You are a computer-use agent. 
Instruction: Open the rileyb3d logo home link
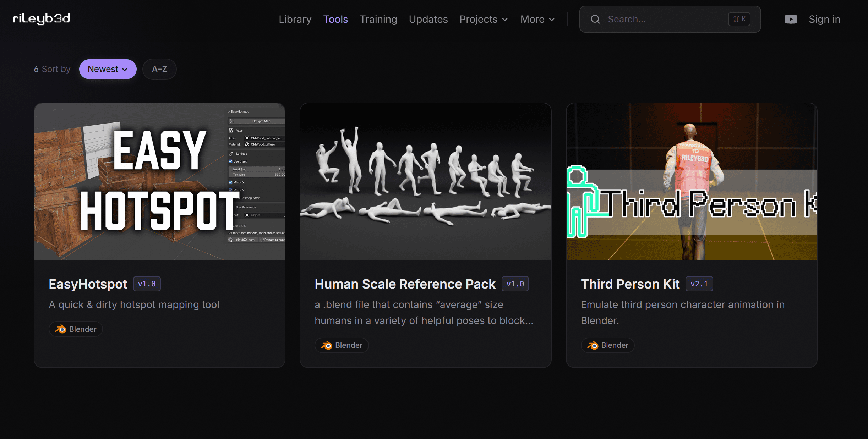(41, 18)
